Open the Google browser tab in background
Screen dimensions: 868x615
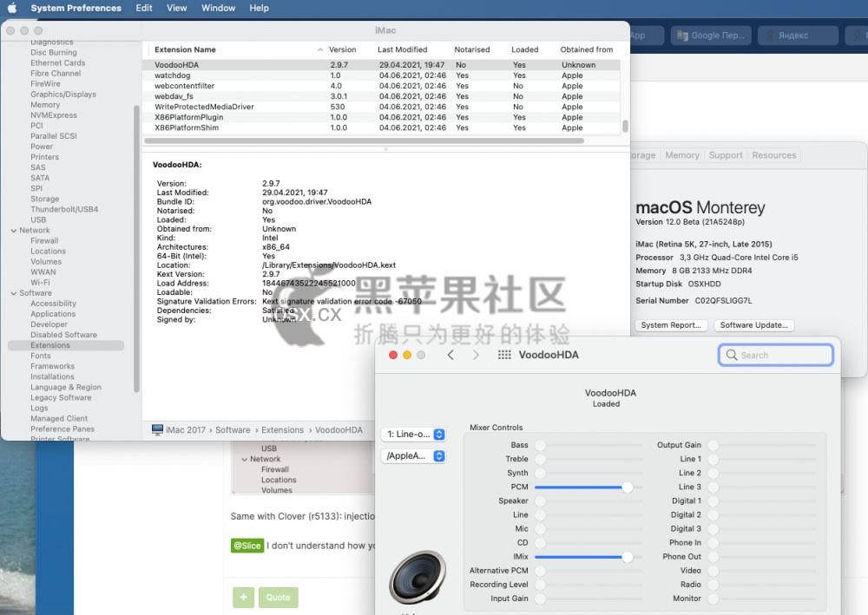[x=712, y=36]
